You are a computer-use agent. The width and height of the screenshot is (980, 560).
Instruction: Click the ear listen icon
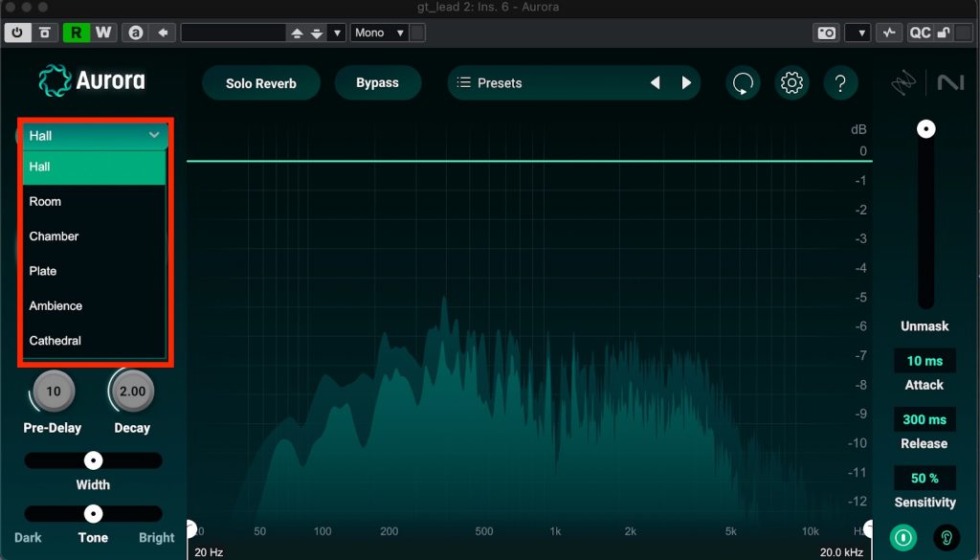click(x=947, y=537)
